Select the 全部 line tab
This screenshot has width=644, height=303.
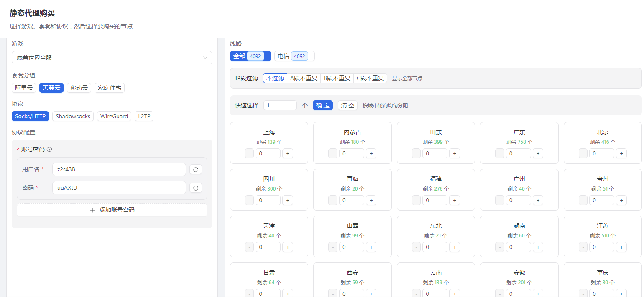[250, 56]
